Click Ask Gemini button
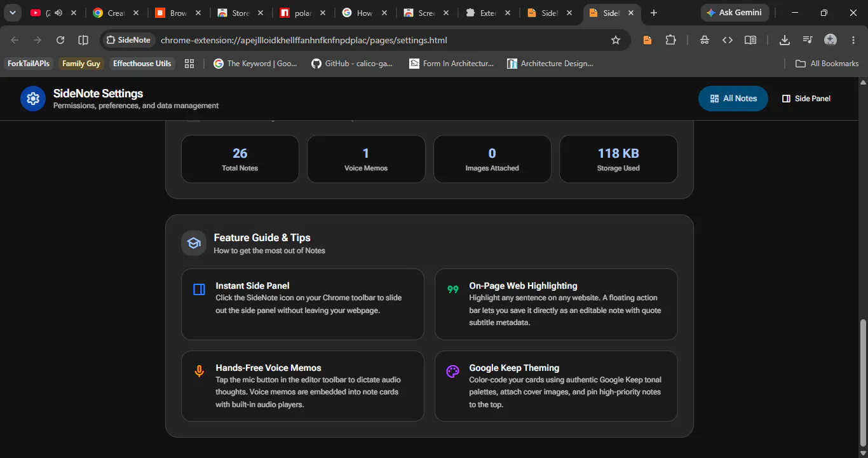 [735, 13]
